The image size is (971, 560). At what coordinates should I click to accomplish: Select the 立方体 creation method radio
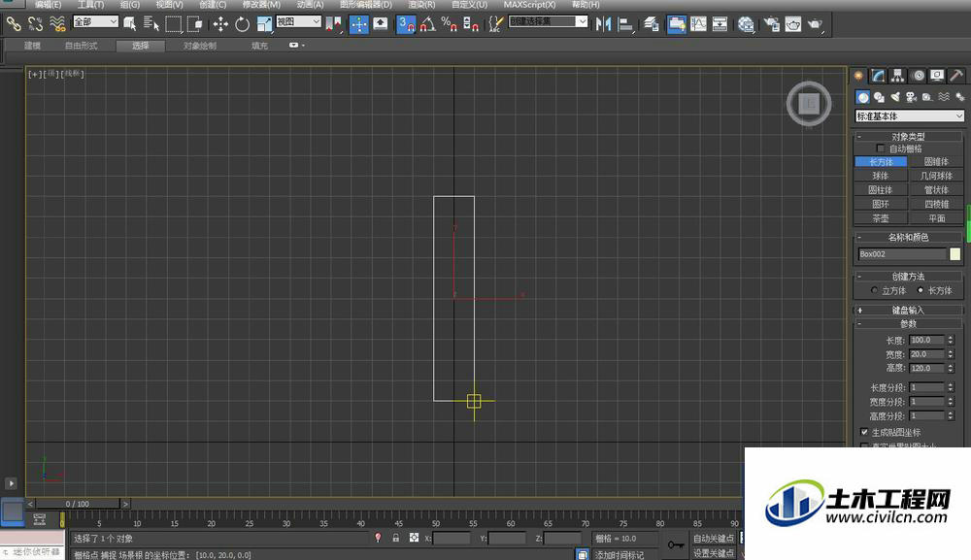[875, 290]
